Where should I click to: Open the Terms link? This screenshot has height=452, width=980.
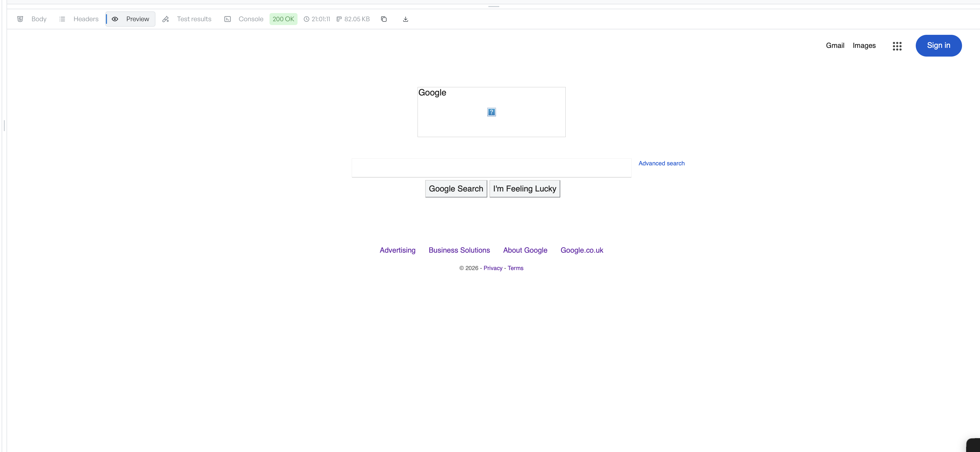pyautogui.click(x=516, y=268)
